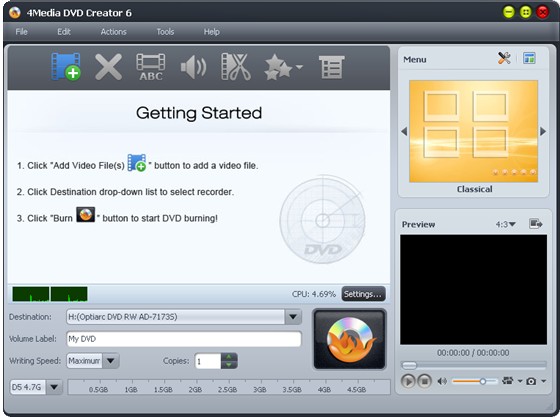This screenshot has height=417, width=560.
Task: Expand the D5 4.7G disc size dropdown
Action: [54, 387]
